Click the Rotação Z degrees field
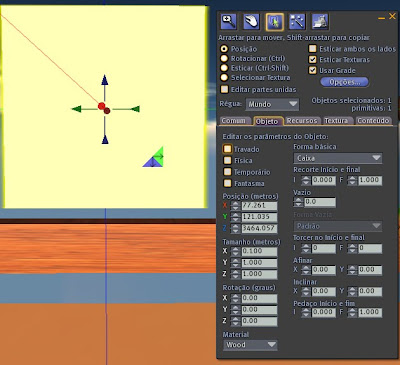Image resolution: width=400 pixels, height=365 pixels. point(259,321)
